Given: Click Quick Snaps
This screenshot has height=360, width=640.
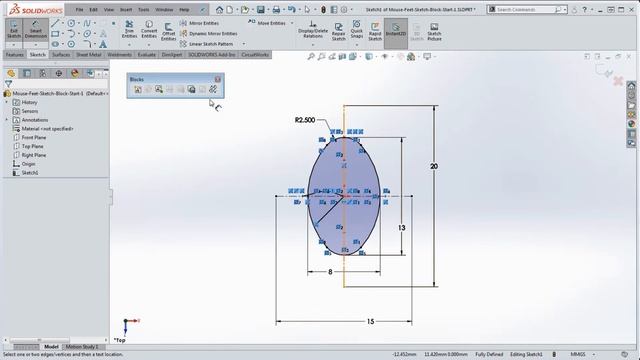Looking at the screenshot, I should pos(356,29).
